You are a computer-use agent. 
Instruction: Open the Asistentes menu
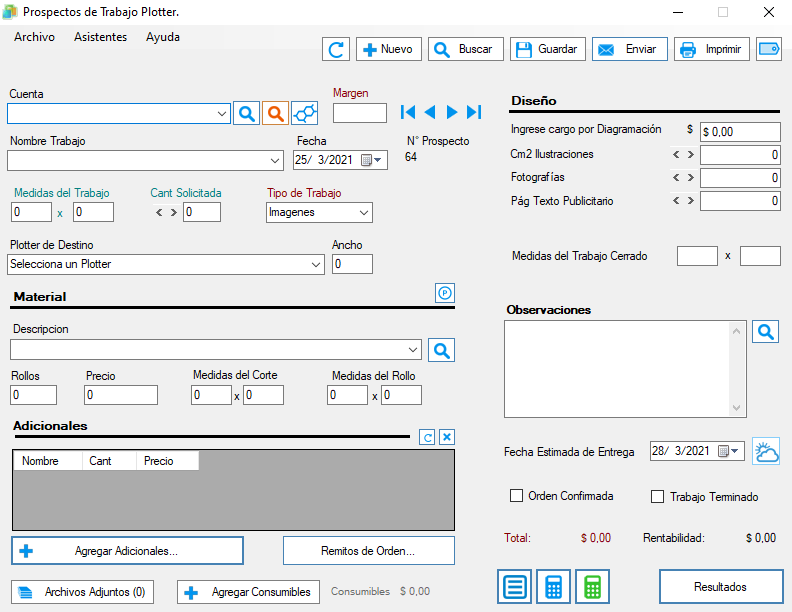[101, 37]
